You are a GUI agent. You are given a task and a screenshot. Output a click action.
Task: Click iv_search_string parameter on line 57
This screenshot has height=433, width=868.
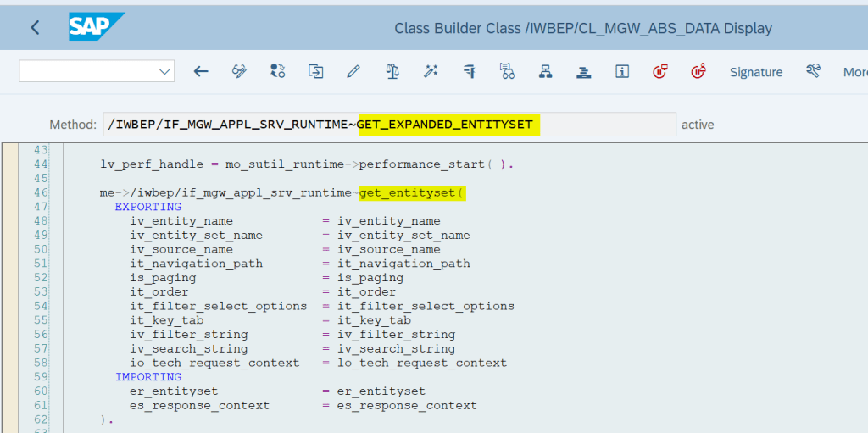tap(189, 349)
